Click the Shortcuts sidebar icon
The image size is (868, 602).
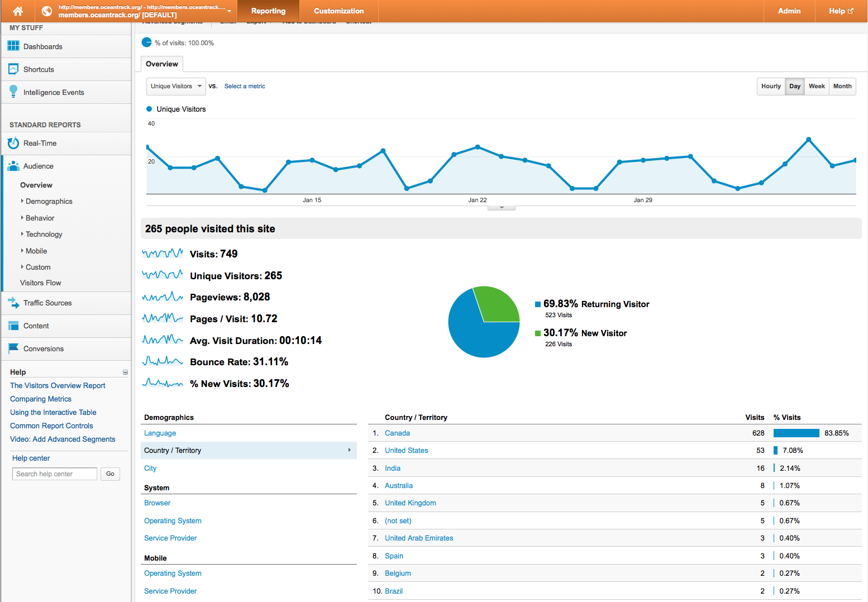(x=13, y=69)
